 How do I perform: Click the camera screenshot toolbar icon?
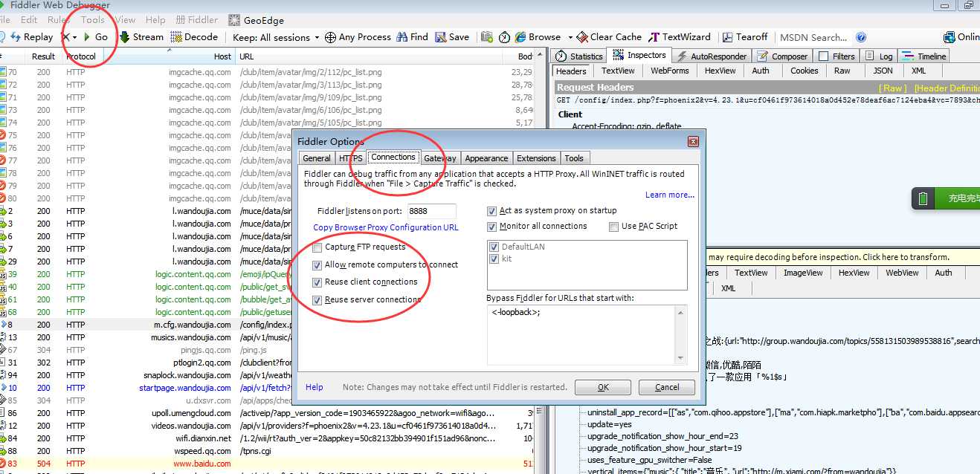click(487, 37)
